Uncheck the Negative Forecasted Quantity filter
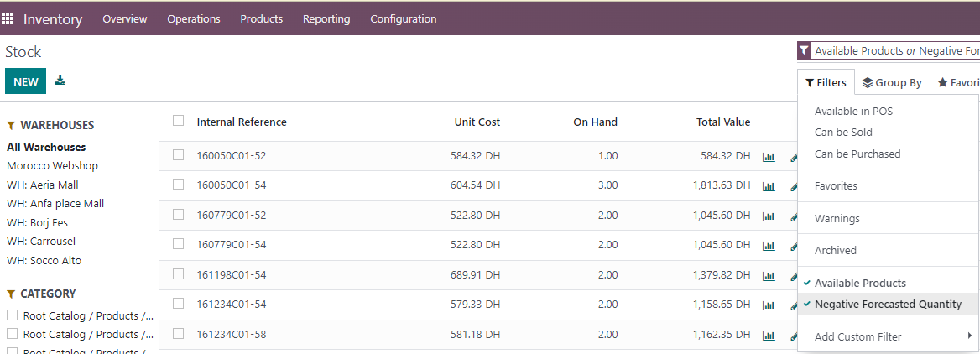 click(888, 305)
